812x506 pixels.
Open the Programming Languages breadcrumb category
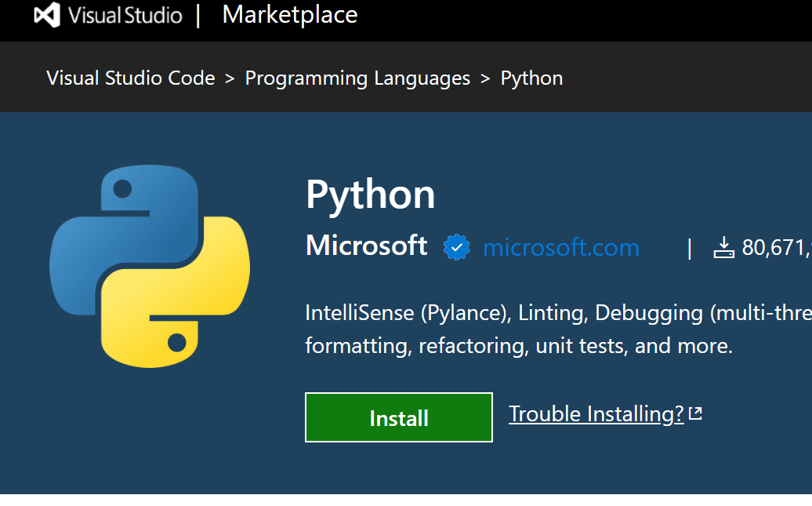click(x=357, y=78)
